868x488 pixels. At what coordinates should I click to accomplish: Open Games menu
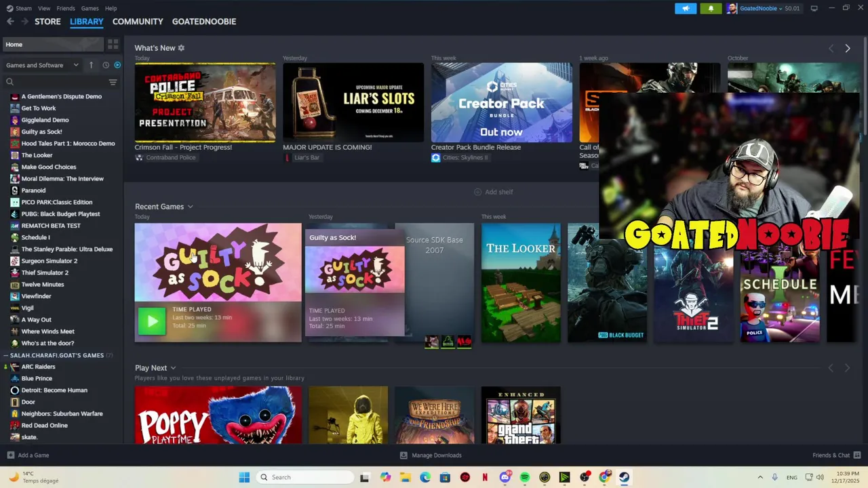(x=90, y=8)
